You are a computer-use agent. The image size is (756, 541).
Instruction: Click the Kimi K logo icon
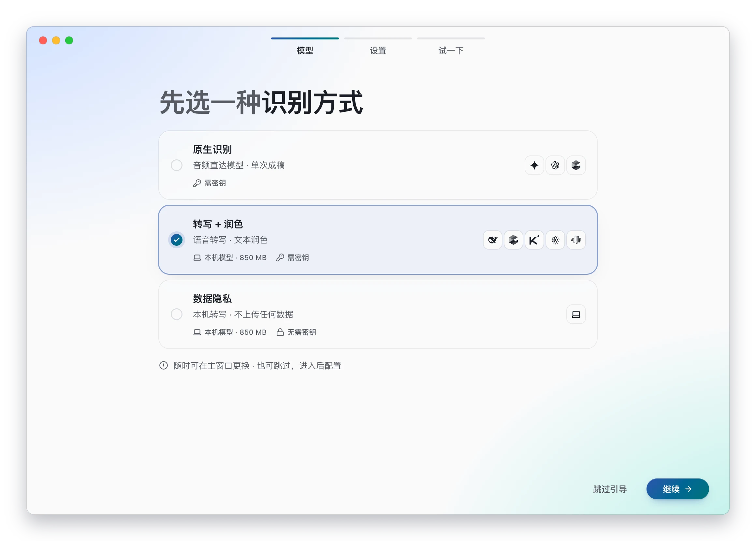click(x=534, y=240)
